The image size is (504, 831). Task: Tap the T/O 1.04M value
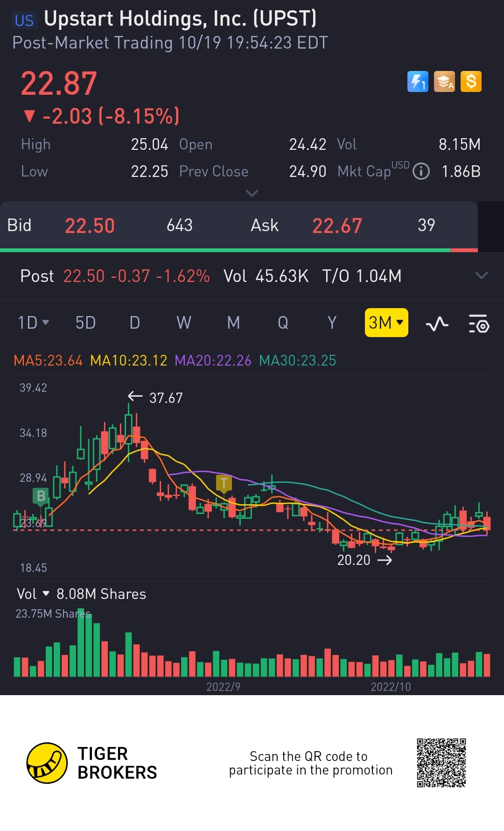coord(362,276)
